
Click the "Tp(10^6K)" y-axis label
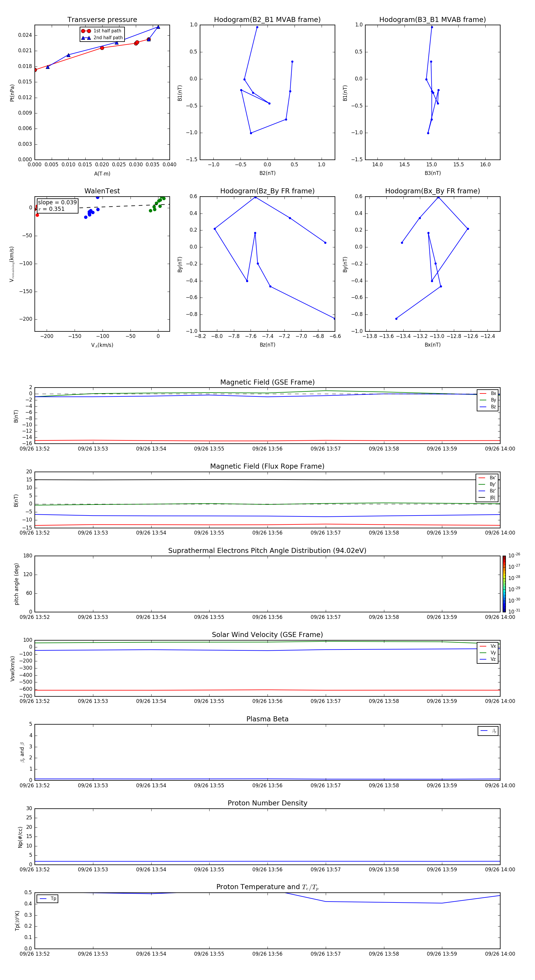(x=17, y=921)
